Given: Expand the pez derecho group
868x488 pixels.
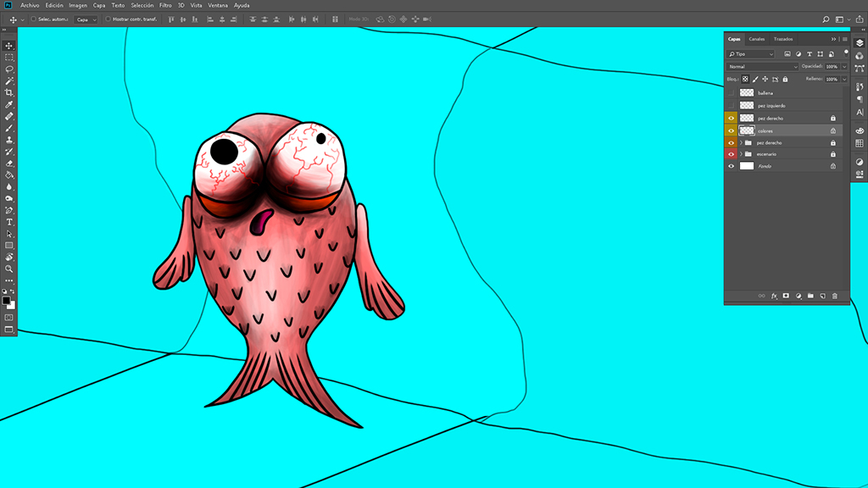Looking at the screenshot, I should [x=741, y=142].
